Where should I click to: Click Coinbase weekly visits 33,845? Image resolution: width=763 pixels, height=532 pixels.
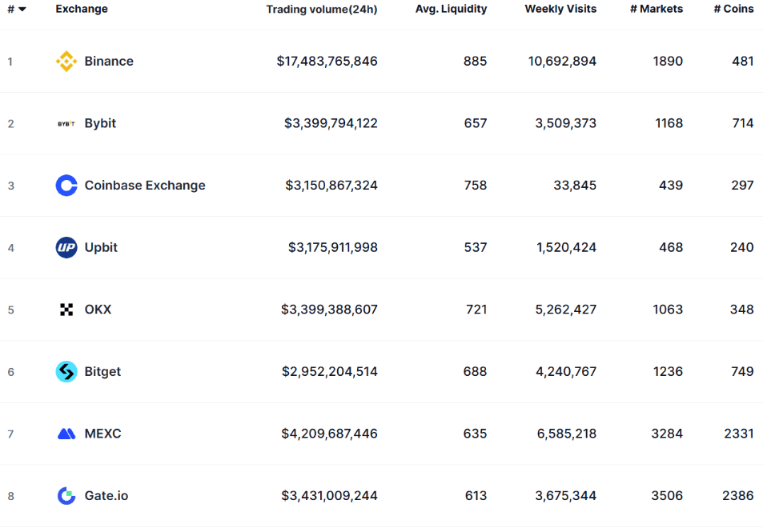(575, 186)
